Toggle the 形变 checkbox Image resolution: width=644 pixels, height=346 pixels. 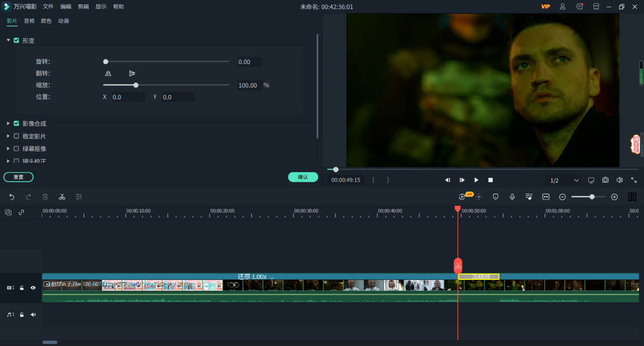click(17, 40)
